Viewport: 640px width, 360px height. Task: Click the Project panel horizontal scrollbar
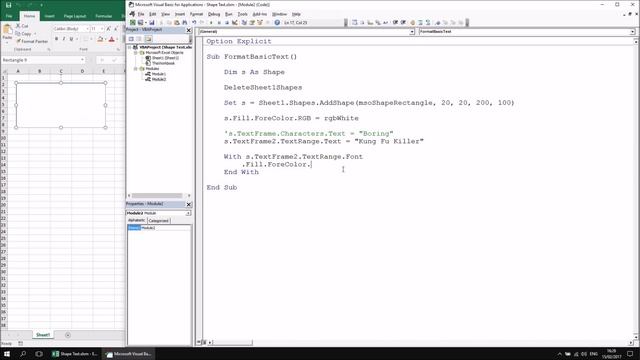pyautogui.click(x=158, y=196)
